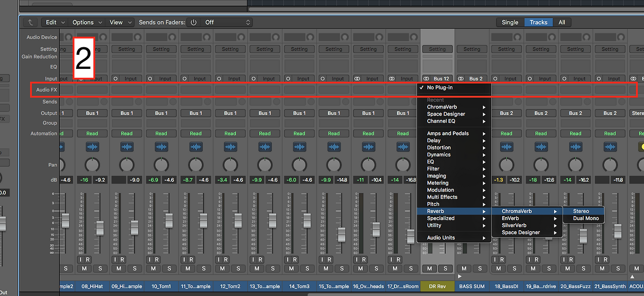Click the back arrow icon beside Edit
Screen dimensions: 644x296
point(31,22)
